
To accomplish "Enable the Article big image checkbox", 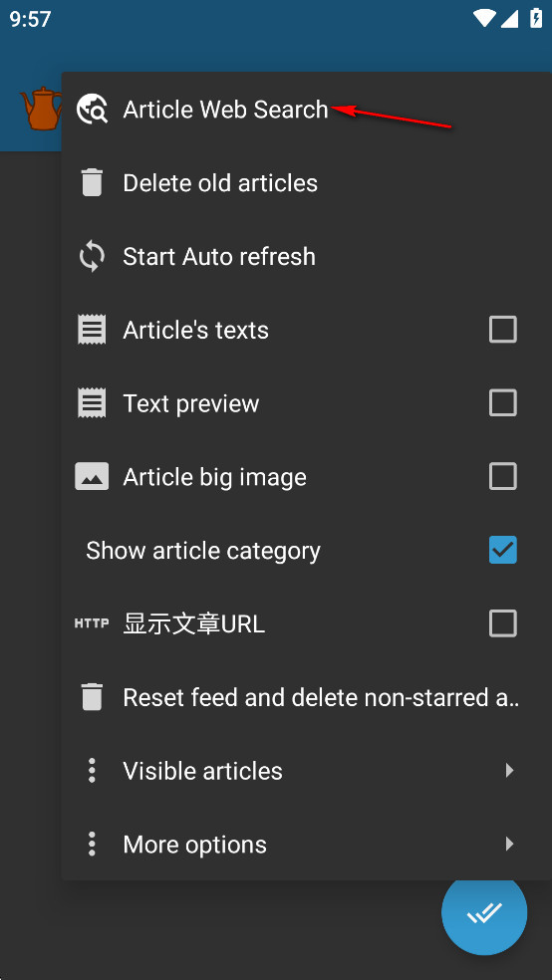I will pos(503,477).
